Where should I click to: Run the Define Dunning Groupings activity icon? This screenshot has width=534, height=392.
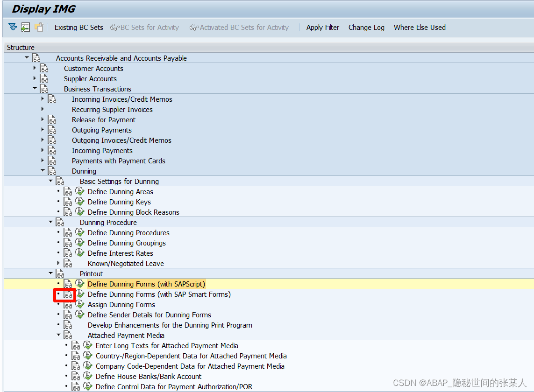tap(80, 243)
